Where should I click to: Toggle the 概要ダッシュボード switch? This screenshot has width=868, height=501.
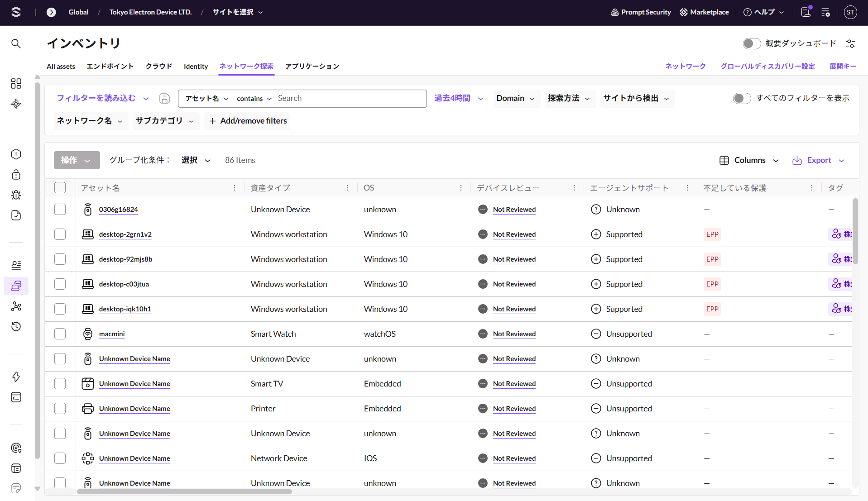(x=751, y=43)
